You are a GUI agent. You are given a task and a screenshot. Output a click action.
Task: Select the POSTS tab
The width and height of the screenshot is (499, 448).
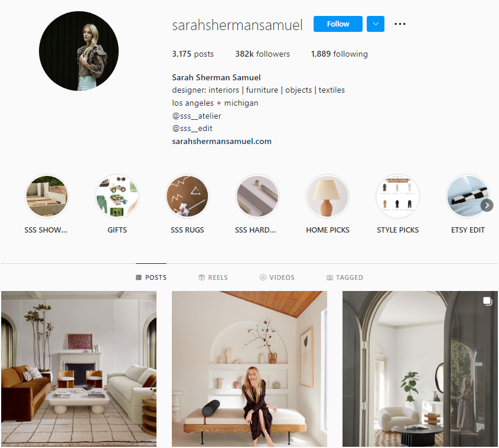(151, 277)
